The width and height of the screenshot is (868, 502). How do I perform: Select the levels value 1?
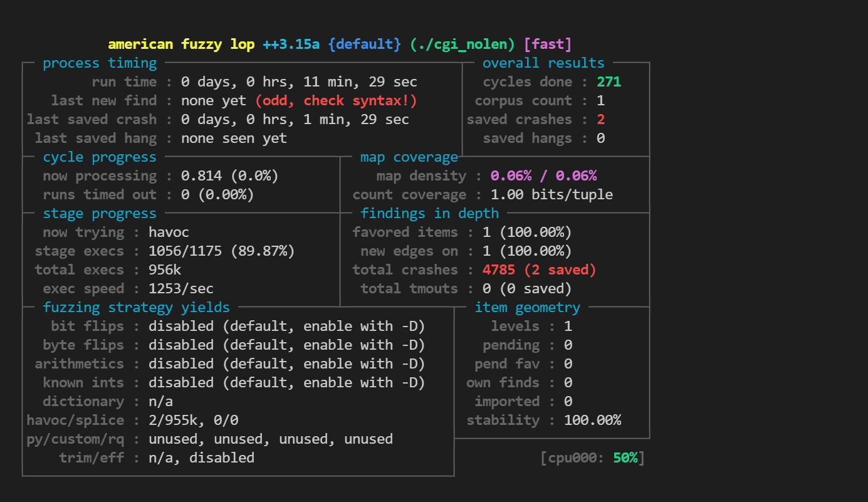pos(568,327)
